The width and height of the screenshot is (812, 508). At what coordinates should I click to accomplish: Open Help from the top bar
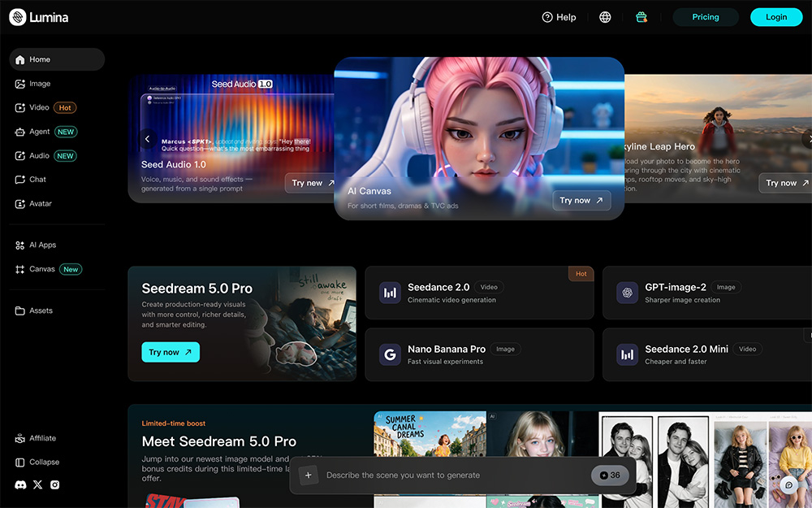(559, 17)
